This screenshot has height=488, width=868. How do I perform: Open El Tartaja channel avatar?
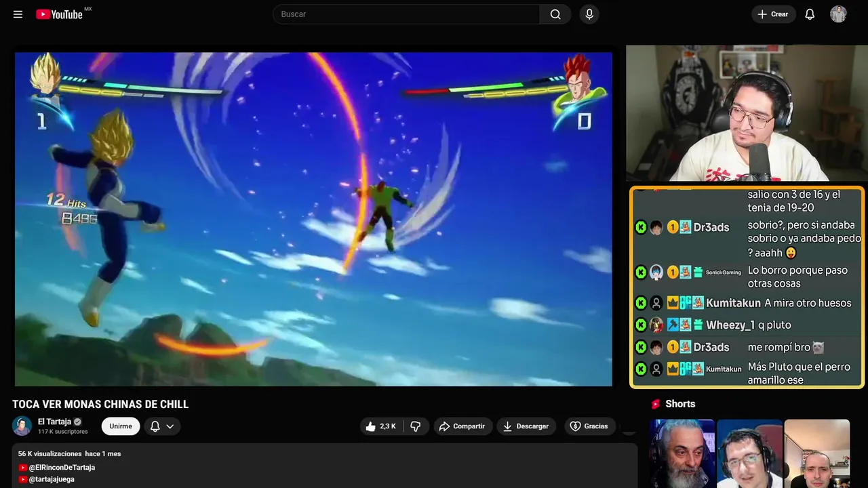pyautogui.click(x=22, y=426)
